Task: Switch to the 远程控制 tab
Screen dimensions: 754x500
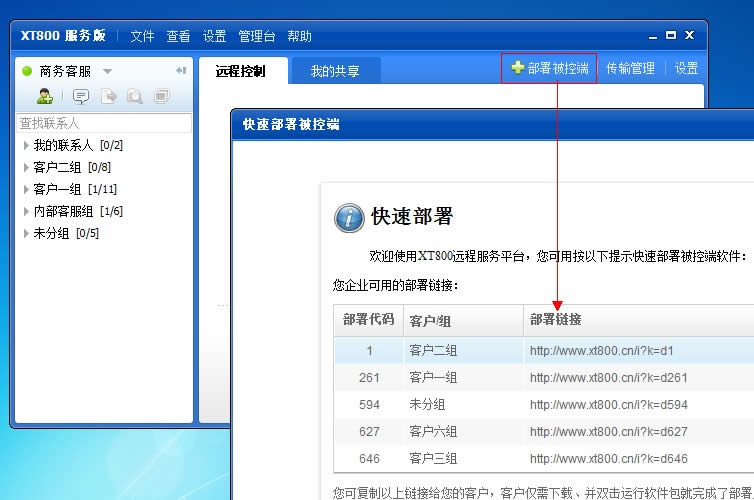Action: point(243,71)
